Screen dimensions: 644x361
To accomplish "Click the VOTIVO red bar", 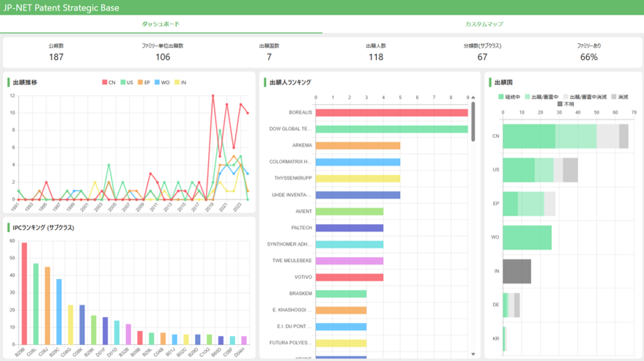I will tap(349, 278).
